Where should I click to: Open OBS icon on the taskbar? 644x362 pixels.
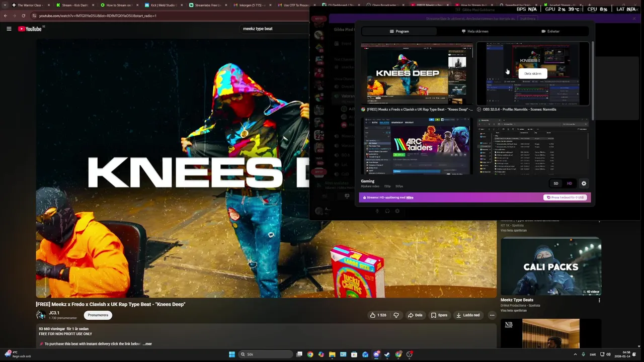pyautogui.click(x=410, y=354)
